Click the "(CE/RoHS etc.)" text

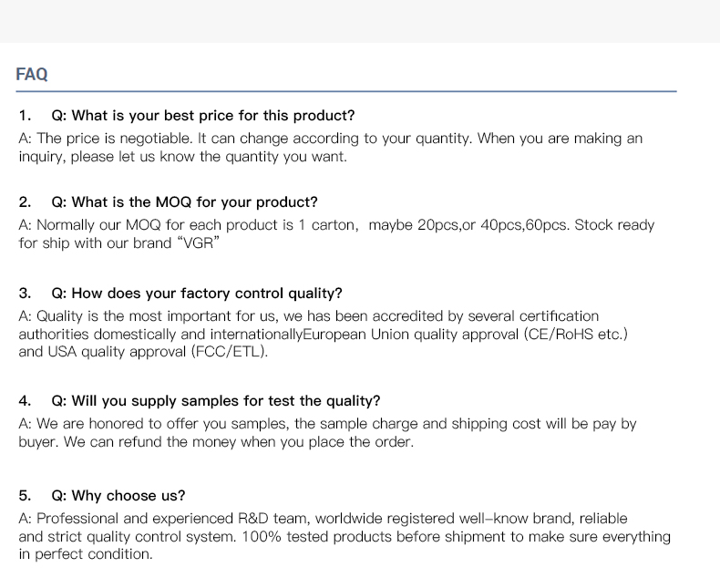point(576,334)
